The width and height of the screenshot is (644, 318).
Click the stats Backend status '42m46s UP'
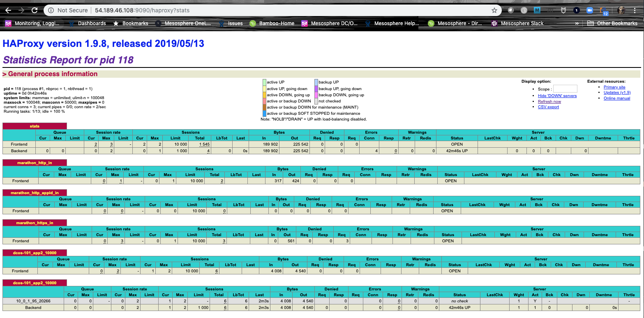(456, 151)
